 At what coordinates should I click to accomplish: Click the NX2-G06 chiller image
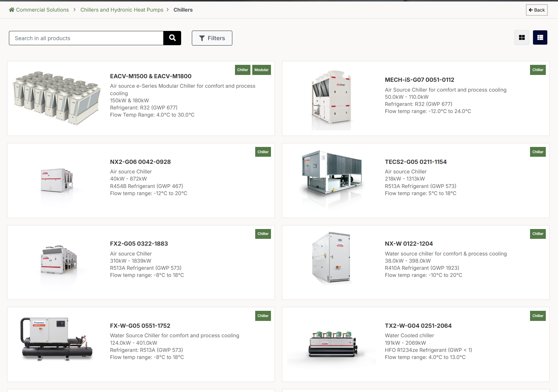click(57, 180)
